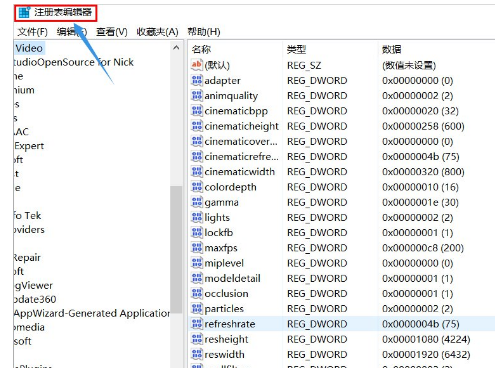Open the 查看(V) menu

112,32
